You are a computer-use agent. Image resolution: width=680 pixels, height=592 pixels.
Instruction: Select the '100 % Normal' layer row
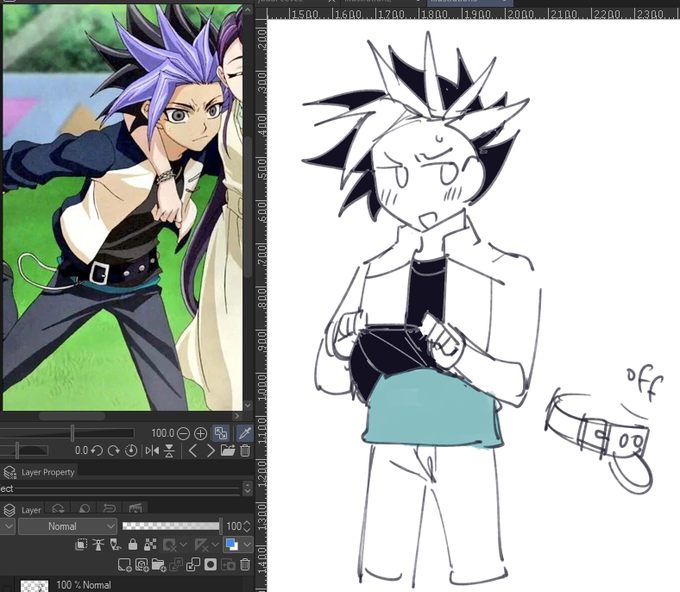tap(127, 585)
